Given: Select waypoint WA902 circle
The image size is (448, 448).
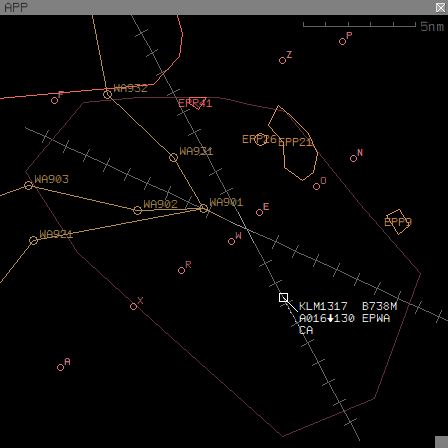Looking at the screenshot, I should pos(137,210).
